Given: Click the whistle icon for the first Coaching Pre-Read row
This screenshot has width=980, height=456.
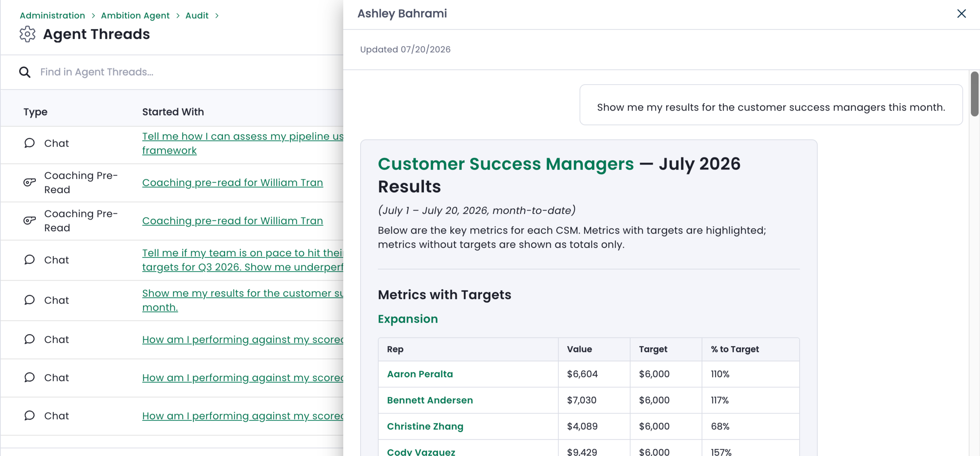Looking at the screenshot, I should [29, 182].
